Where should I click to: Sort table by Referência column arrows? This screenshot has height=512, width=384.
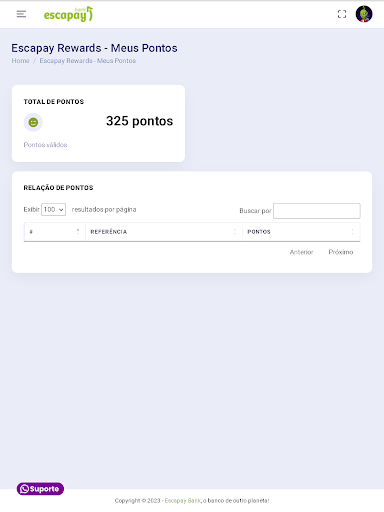(x=235, y=232)
